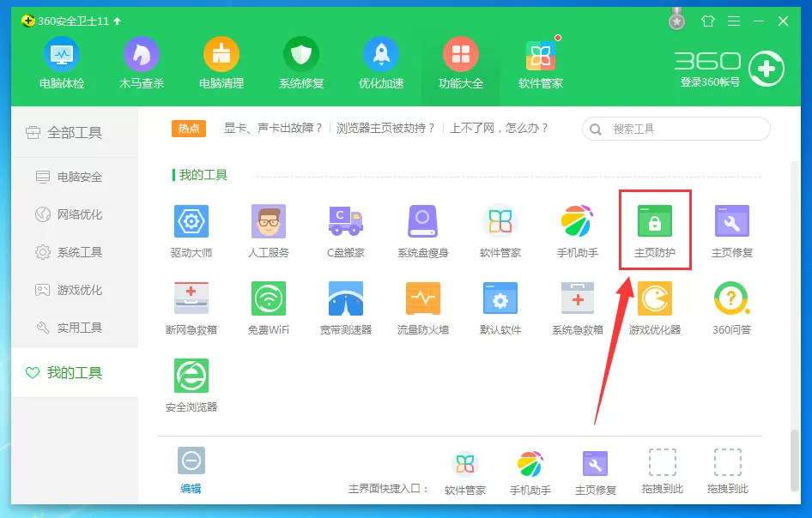The height and width of the screenshot is (518, 812).
Task: Launch 安全浏览器 tool
Action: point(191,385)
